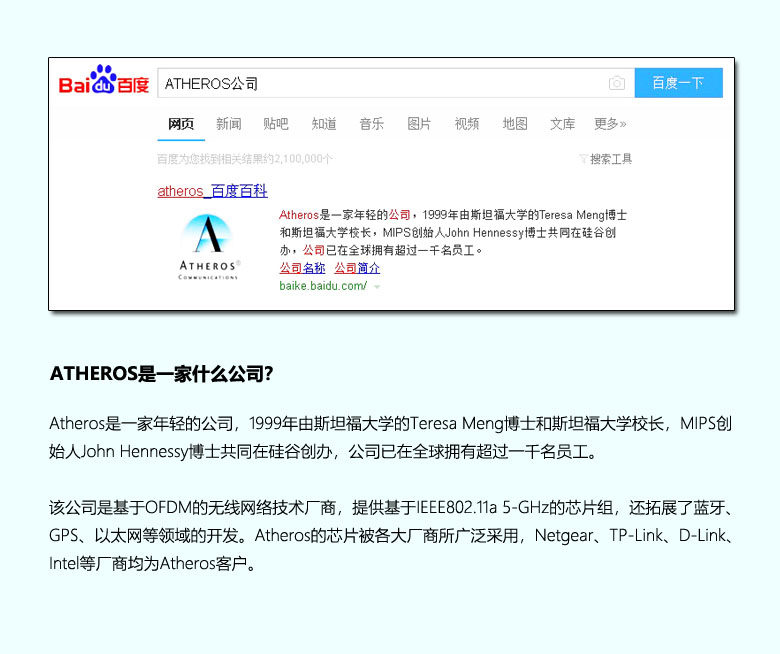Click heading ATHEROS是一家什么公司?
780x654 pixels.
tap(161, 374)
